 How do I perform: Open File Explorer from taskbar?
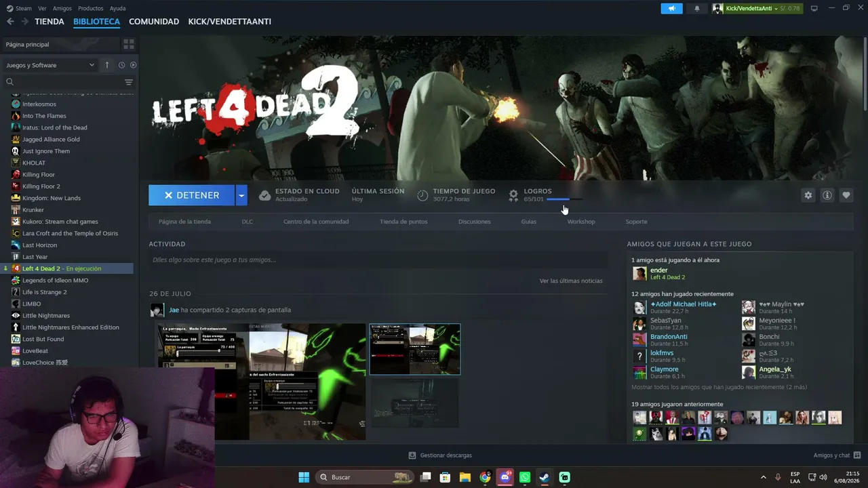click(465, 477)
